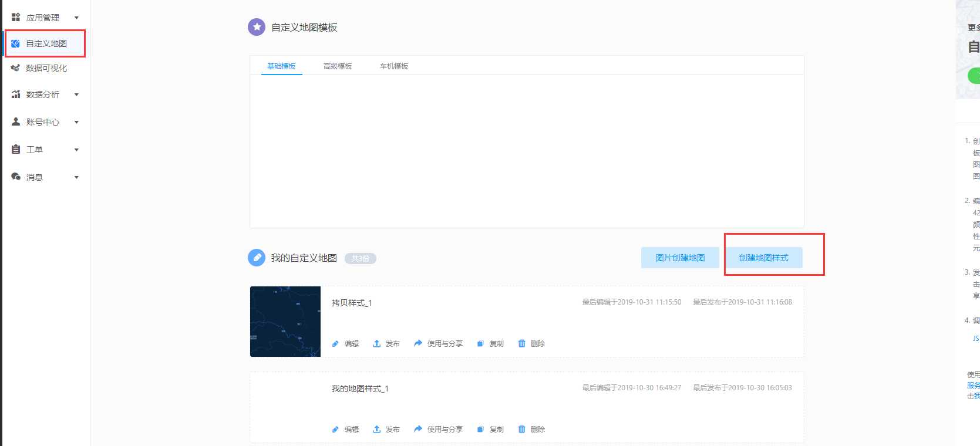Click trash icon for 拷贝样式_1

pos(522,343)
